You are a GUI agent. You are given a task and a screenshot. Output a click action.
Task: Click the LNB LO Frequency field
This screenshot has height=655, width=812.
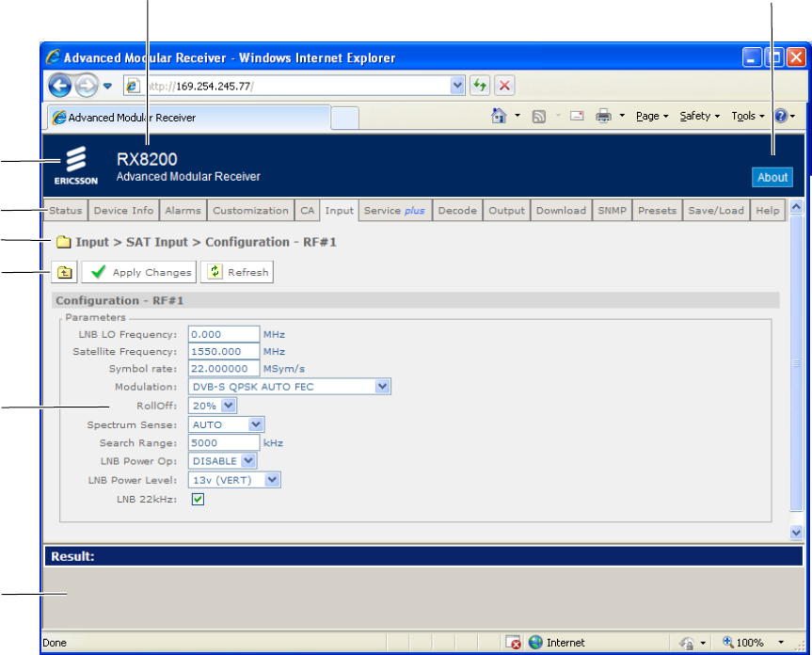(224, 334)
